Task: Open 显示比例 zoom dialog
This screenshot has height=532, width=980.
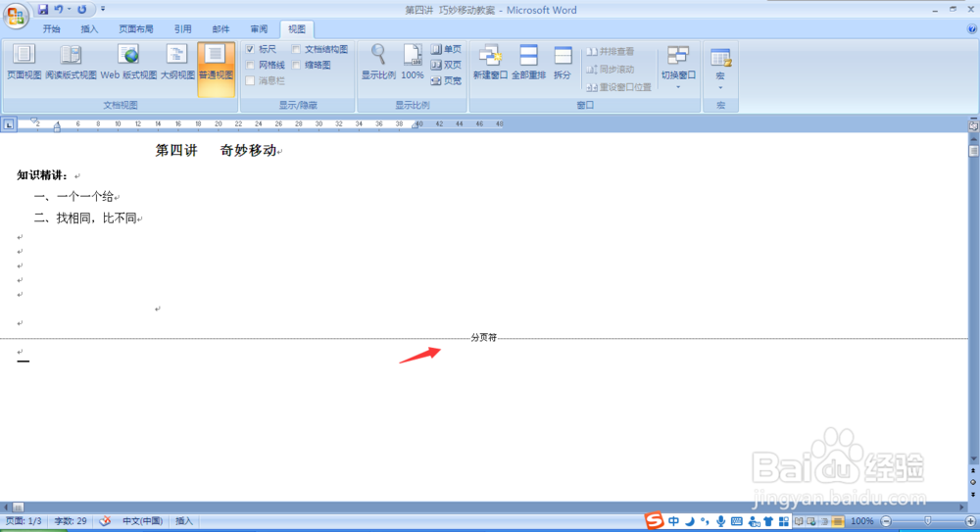Action: pos(378,63)
